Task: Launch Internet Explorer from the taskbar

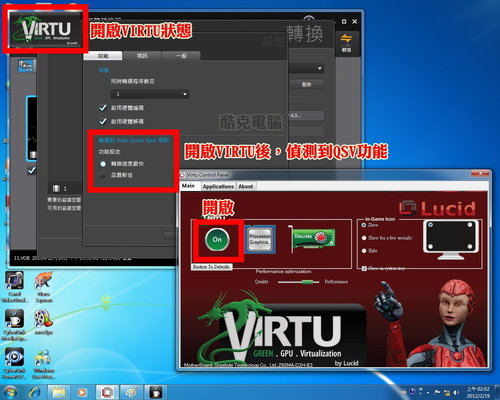Action: tap(35, 392)
